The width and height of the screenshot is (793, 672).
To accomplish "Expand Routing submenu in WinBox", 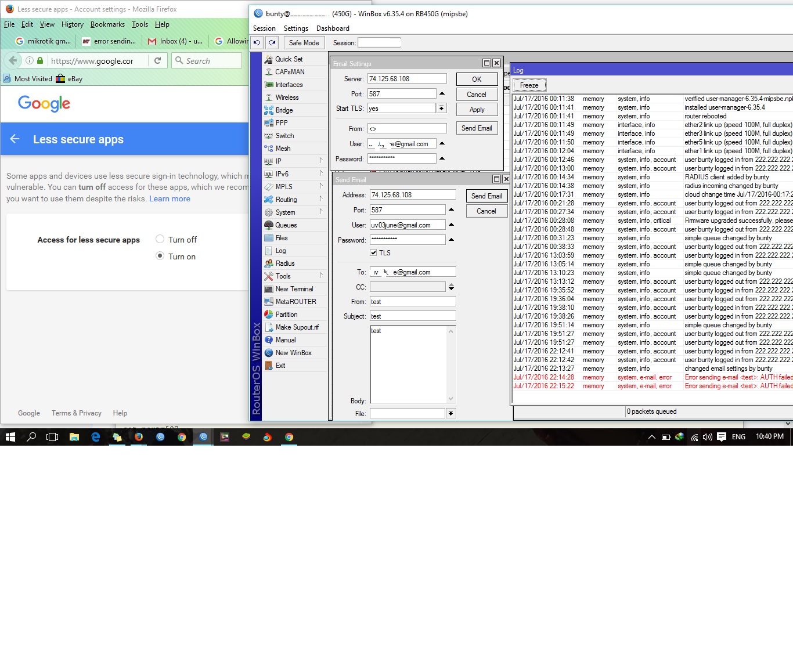I will coord(321,199).
